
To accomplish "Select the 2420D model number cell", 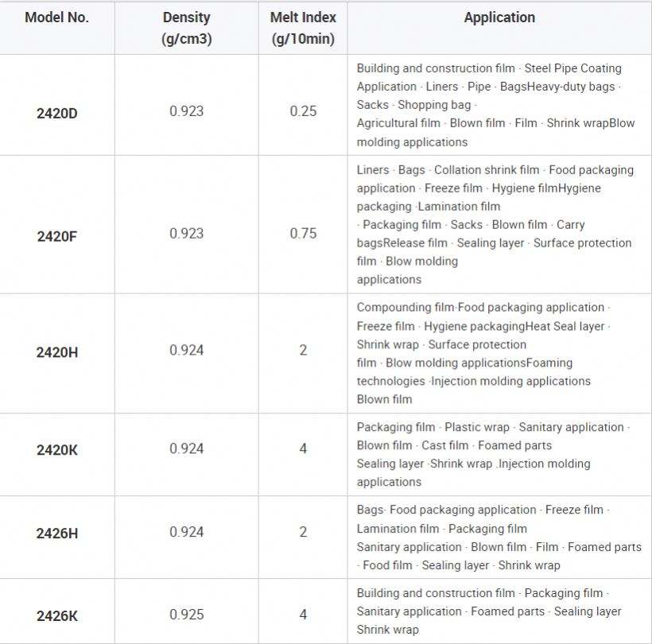I will (57, 112).
